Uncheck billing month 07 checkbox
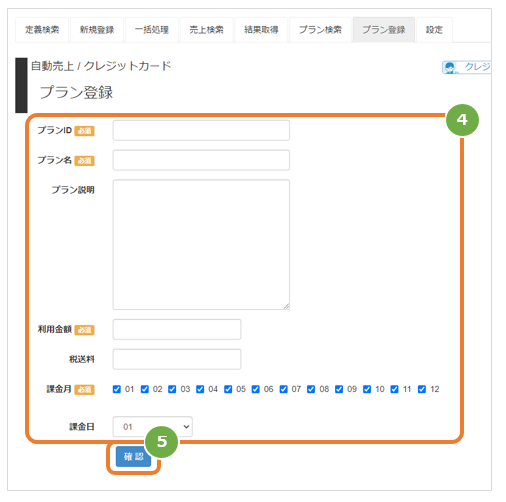Image resolution: width=506 pixels, height=502 pixels. (x=283, y=389)
